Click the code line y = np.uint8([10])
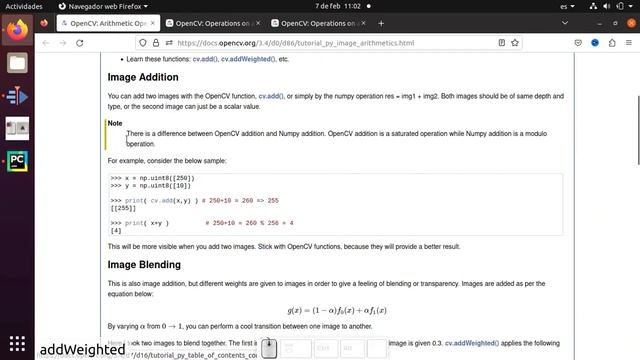The image size is (640, 360). (x=150, y=186)
